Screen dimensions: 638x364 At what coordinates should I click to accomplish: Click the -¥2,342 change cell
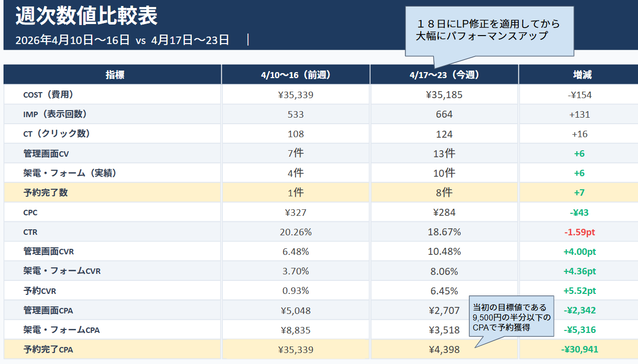coord(579,310)
